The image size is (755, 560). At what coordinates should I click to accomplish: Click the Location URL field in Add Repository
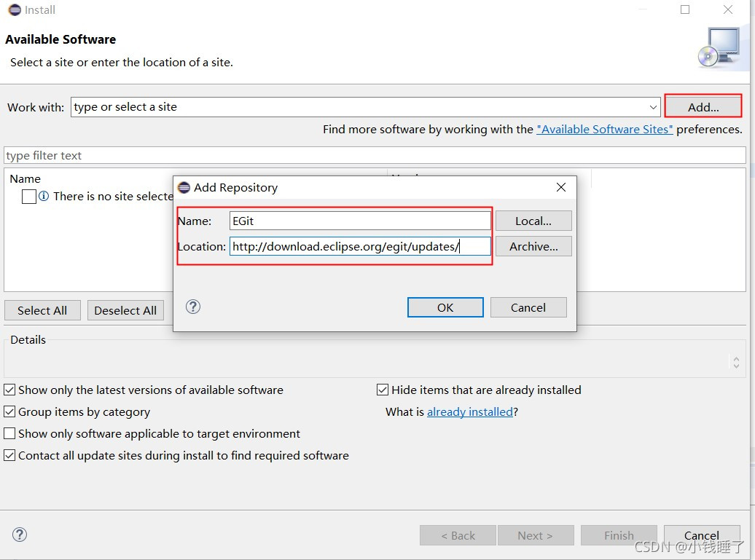tap(360, 246)
